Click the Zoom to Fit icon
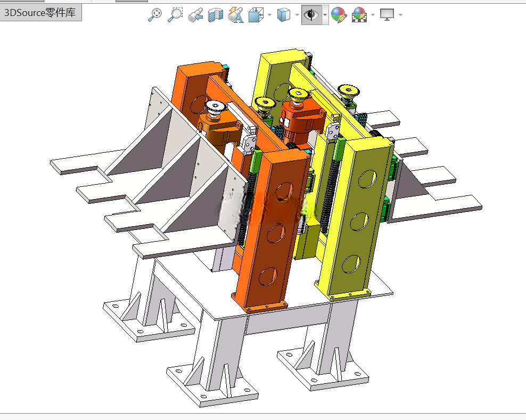This screenshot has width=526, height=420. coord(155,15)
